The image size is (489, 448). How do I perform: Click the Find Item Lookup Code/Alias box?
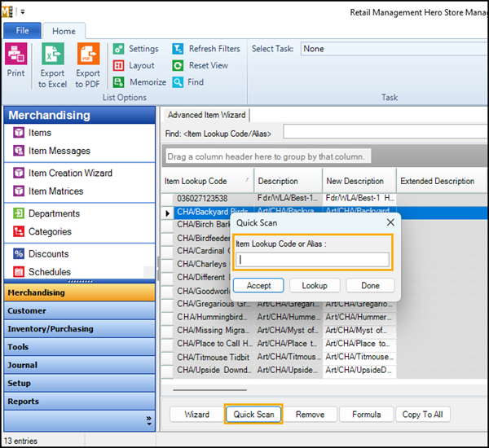(x=385, y=132)
